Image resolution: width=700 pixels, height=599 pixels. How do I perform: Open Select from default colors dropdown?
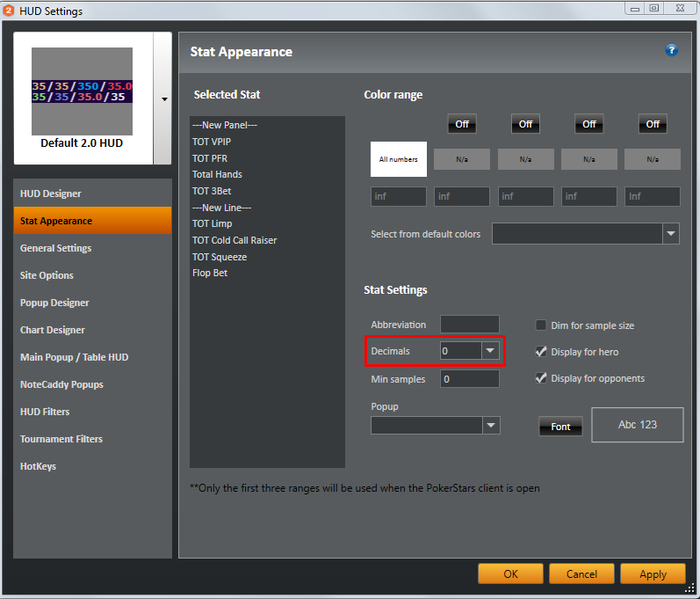click(670, 234)
